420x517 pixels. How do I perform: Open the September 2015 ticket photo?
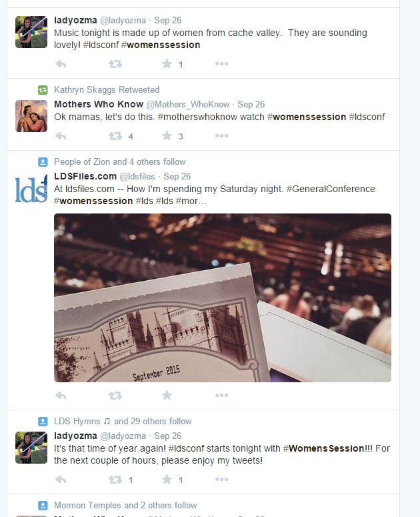[223, 298]
